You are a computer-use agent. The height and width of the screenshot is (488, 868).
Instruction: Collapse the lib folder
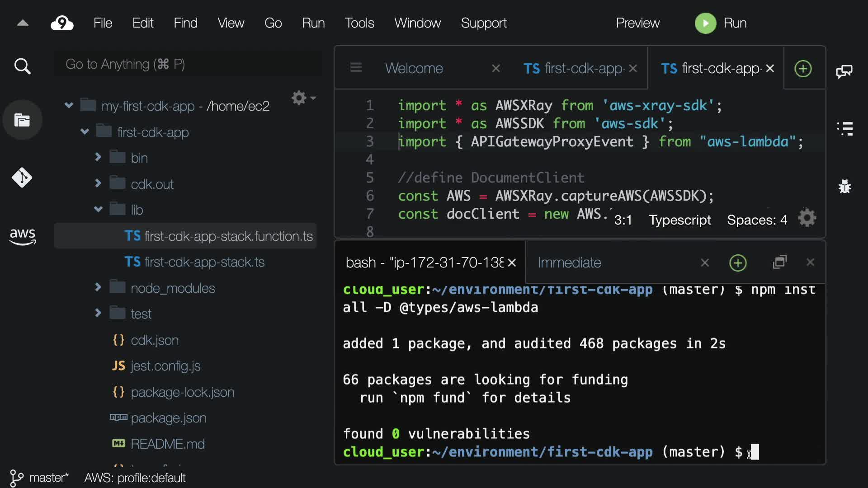click(x=98, y=209)
